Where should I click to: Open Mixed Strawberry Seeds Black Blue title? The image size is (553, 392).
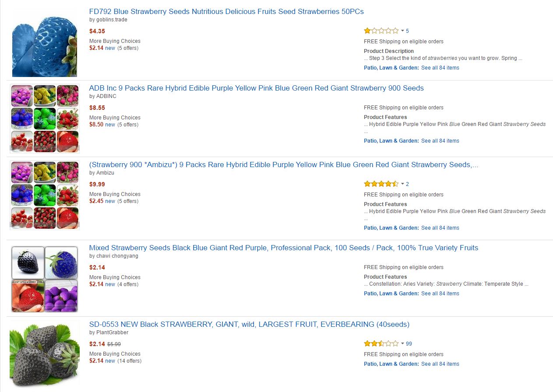click(x=283, y=248)
